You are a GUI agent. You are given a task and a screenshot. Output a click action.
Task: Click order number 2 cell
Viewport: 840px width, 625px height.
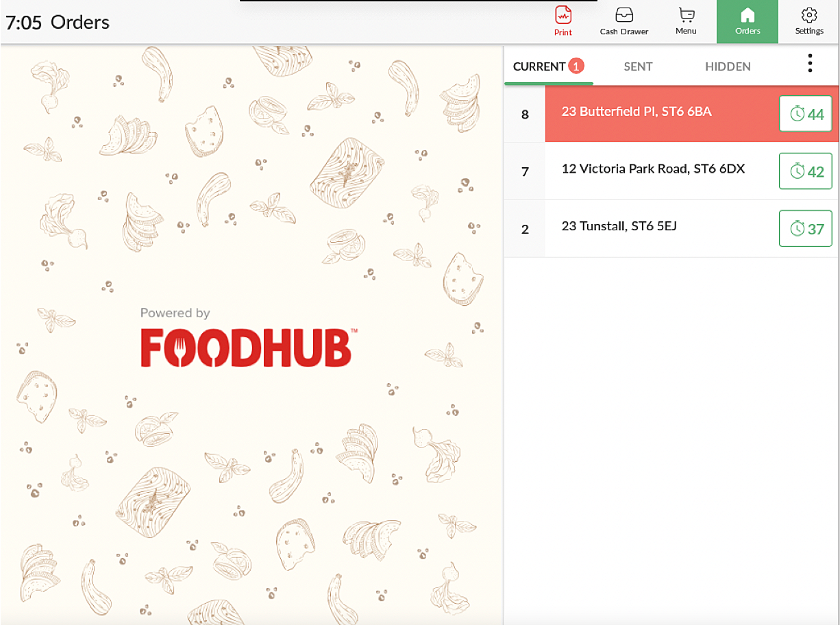(525, 229)
